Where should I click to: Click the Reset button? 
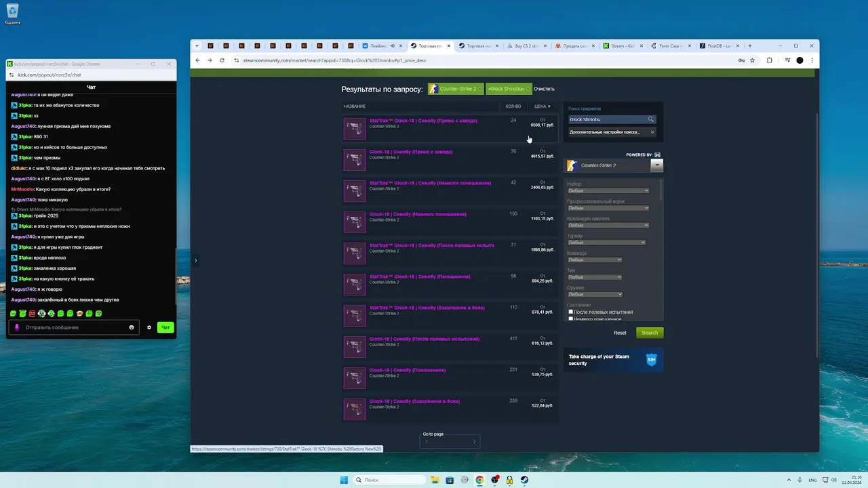[x=620, y=333]
